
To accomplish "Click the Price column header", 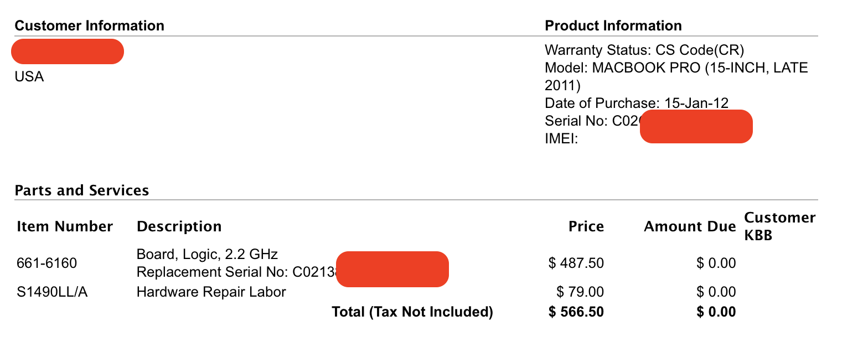I will pos(586,226).
